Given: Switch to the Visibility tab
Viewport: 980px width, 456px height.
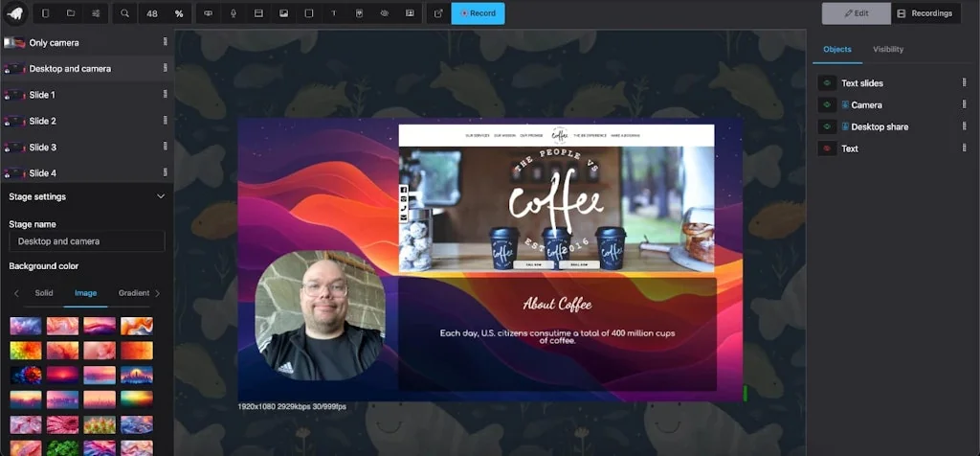Looking at the screenshot, I should (x=887, y=49).
